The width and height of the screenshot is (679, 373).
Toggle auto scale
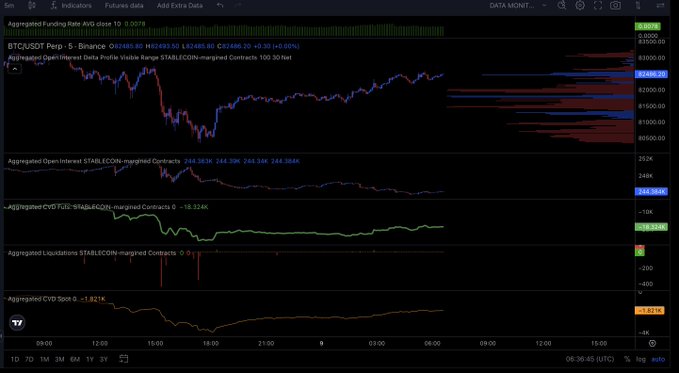click(x=658, y=359)
